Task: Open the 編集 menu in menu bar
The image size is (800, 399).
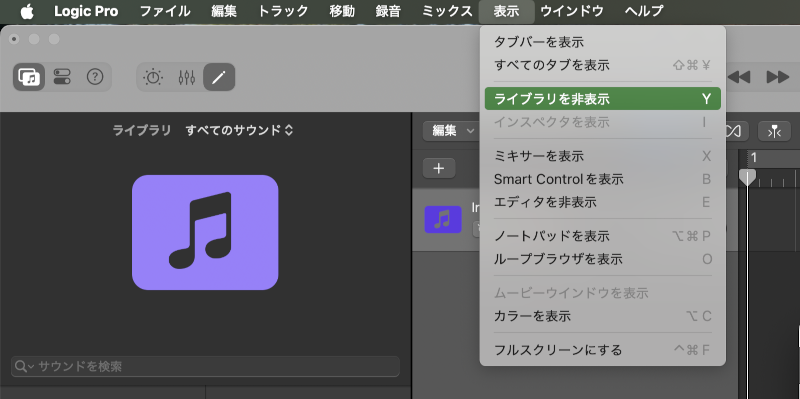Action: tap(223, 11)
